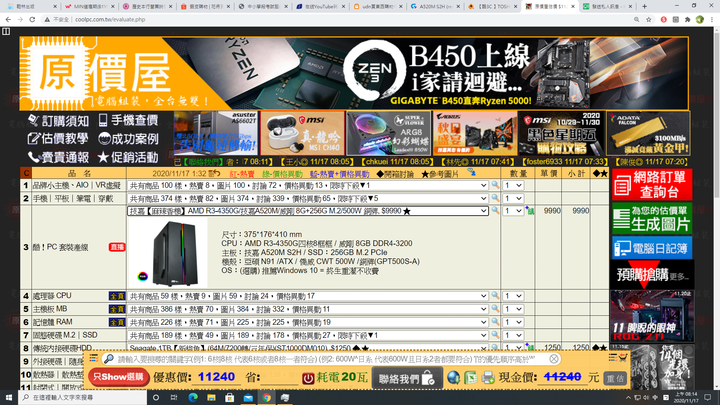Click the Excel export icon in price bar
The height and width of the screenshot is (405, 720).
[471, 377]
